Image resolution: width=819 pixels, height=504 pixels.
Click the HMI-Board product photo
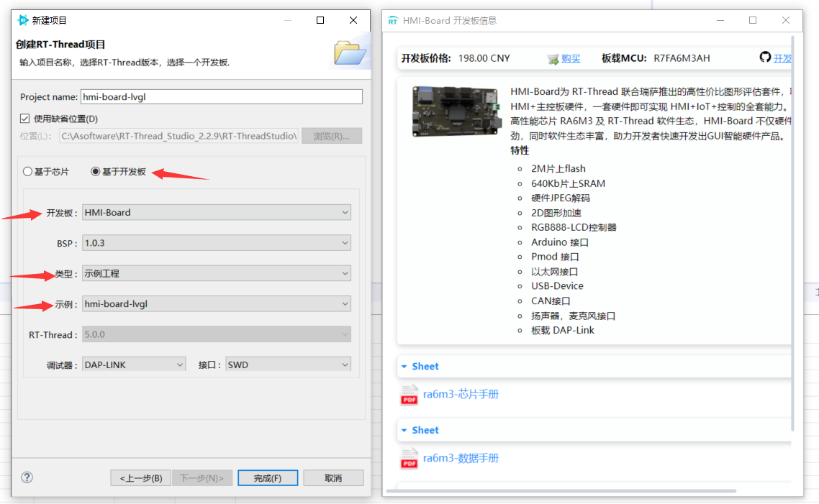456,112
